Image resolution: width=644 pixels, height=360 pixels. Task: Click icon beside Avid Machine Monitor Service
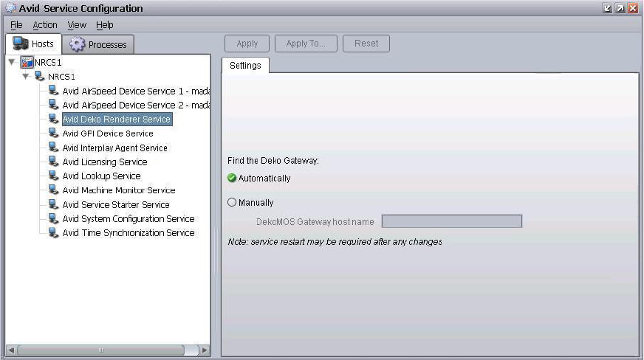pos(53,190)
